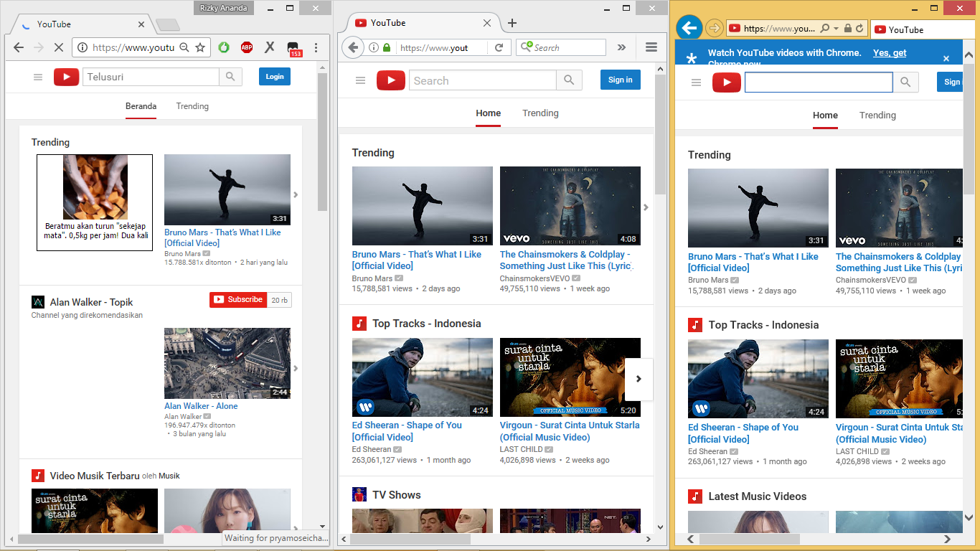The image size is (980, 551).
Task: Click the YouTube logo in the Chrome window
Action: tap(66, 77)
